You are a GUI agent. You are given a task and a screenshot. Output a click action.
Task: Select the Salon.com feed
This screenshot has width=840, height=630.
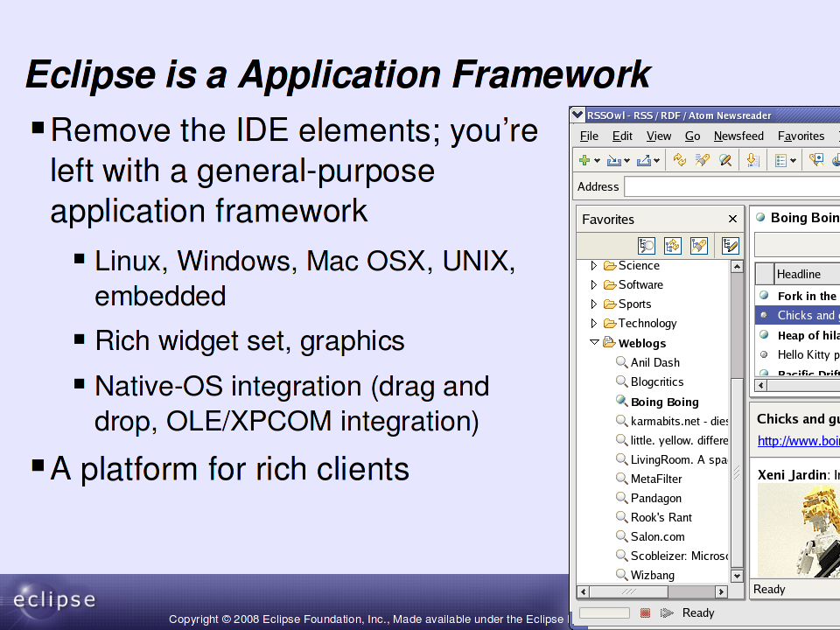click(658, 537)
